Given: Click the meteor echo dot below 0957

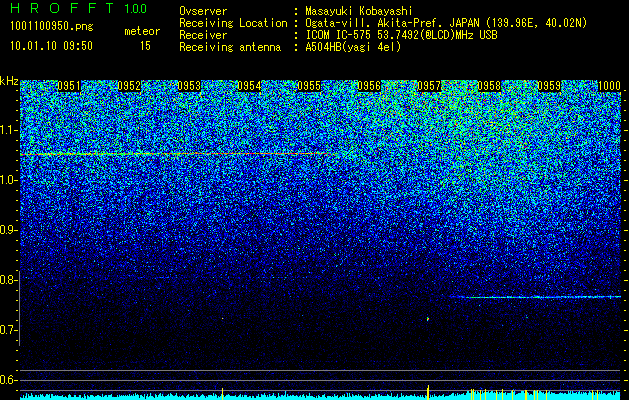Looking at the screenshot, I should click(428, 319).
